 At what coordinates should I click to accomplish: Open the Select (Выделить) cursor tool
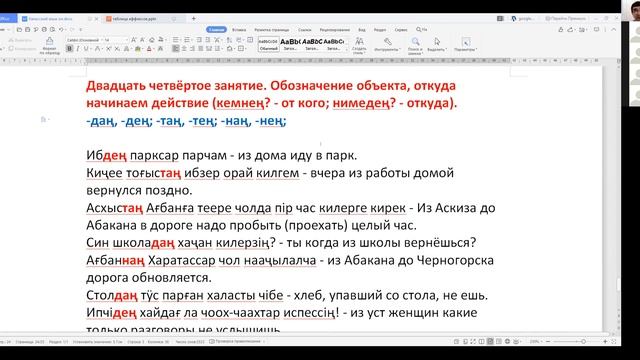pyautogui.click(x=437, y=45)
